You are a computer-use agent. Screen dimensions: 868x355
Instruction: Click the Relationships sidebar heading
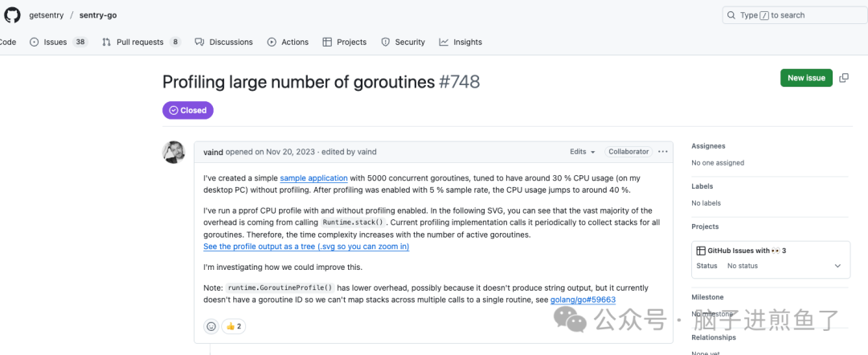714,337
